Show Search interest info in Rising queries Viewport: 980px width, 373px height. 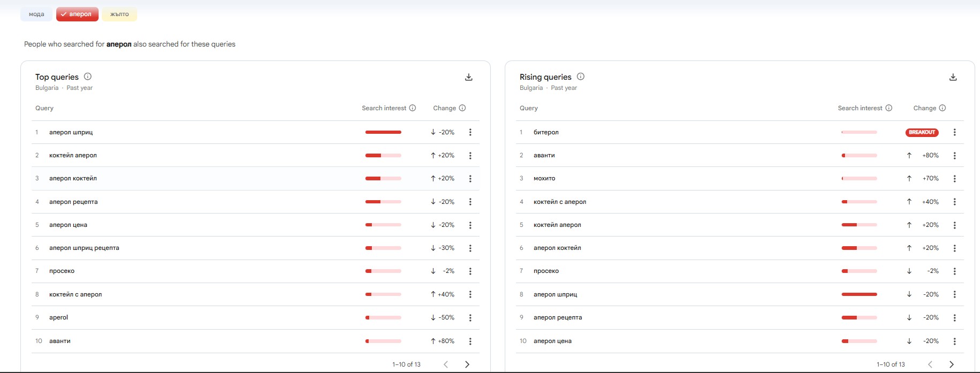point(889,108)
